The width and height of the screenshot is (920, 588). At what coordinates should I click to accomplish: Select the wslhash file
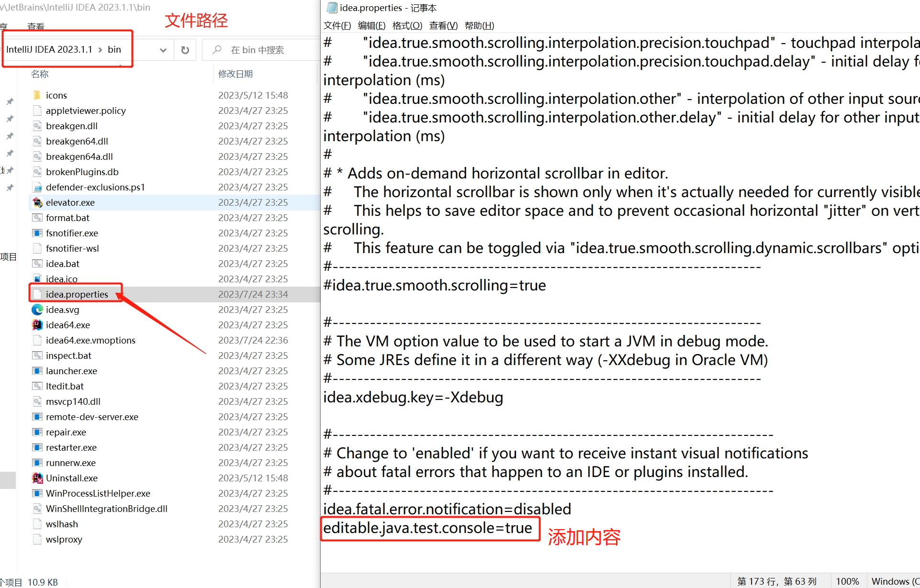pyautogui.click(x=62, y=524)
